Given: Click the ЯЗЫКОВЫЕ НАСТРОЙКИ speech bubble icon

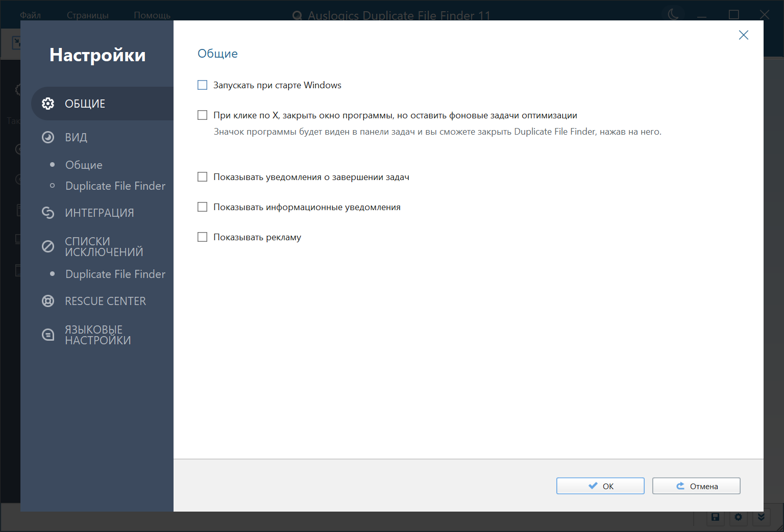Looking at the screenshot, I should click(48, 335).
